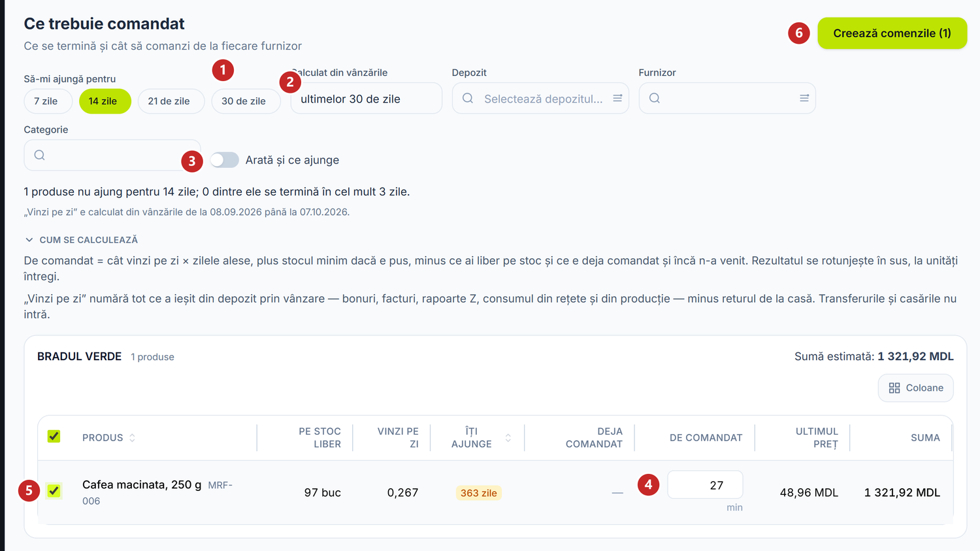Uncheck the Cafea macinata row checkbox

(x=54, y=491)
